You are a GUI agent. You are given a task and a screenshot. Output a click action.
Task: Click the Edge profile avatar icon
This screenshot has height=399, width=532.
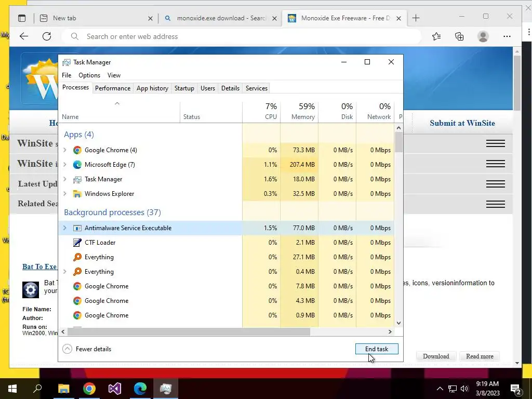click(483, 36)
